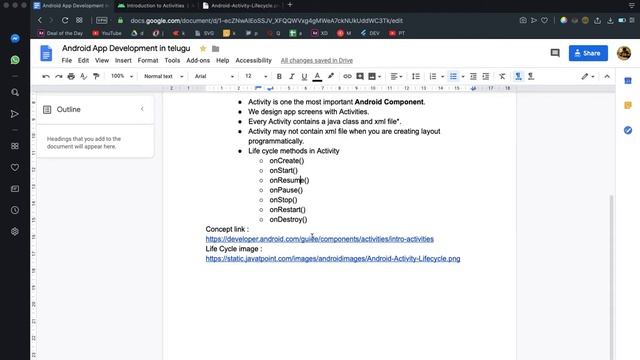Open developer.android.com intro-activities link
Image resolution: width=640 pixels, height=360 pixels.
pyautogui.click(x=320, y=239)
